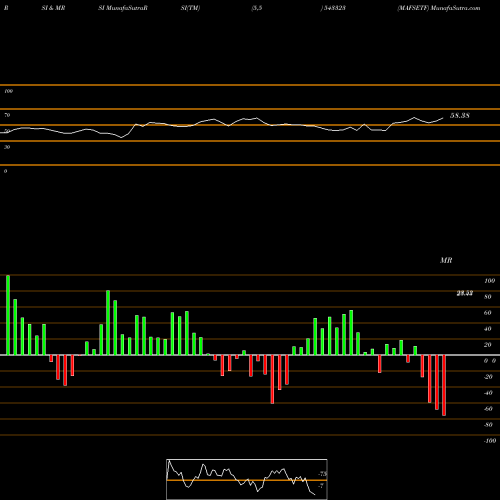Viewport: 500px width, 500px height.
Task: Click the MR axis label -100
Action: [490, 441]
